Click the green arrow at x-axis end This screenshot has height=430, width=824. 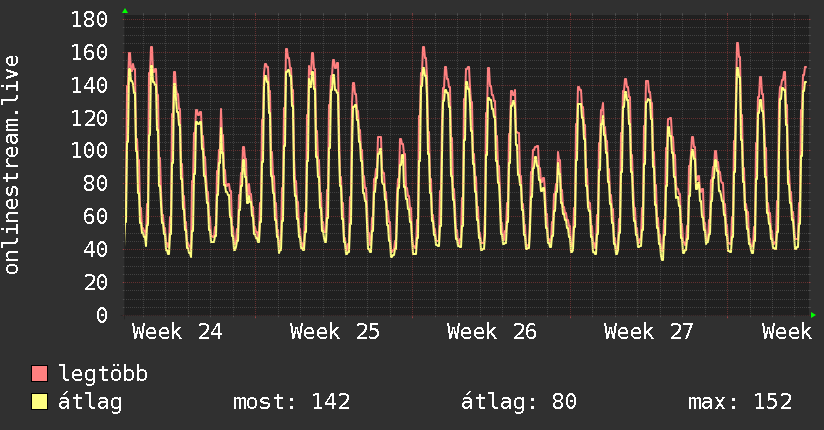click(x=813, y=315)
